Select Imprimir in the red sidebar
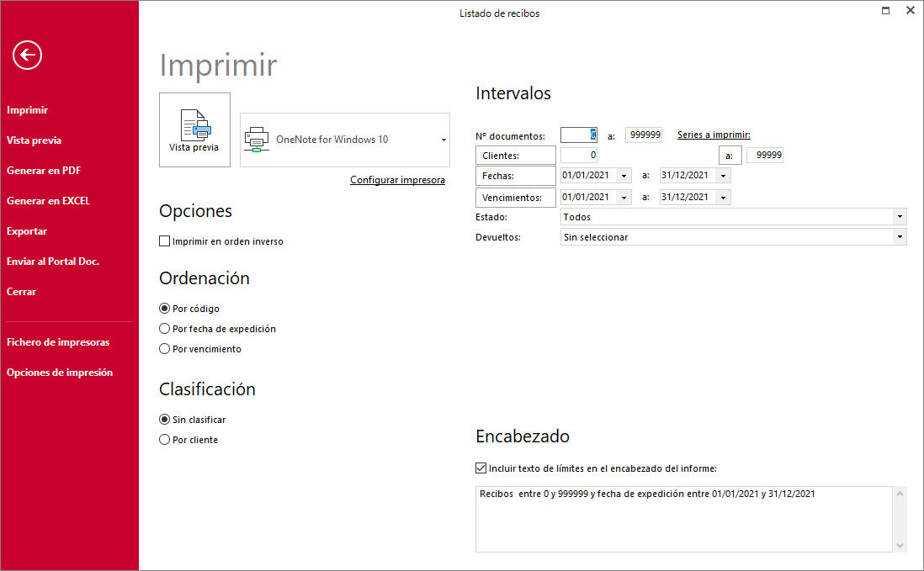The width and height of the screenshot is (924, 571). click(27, 110)
